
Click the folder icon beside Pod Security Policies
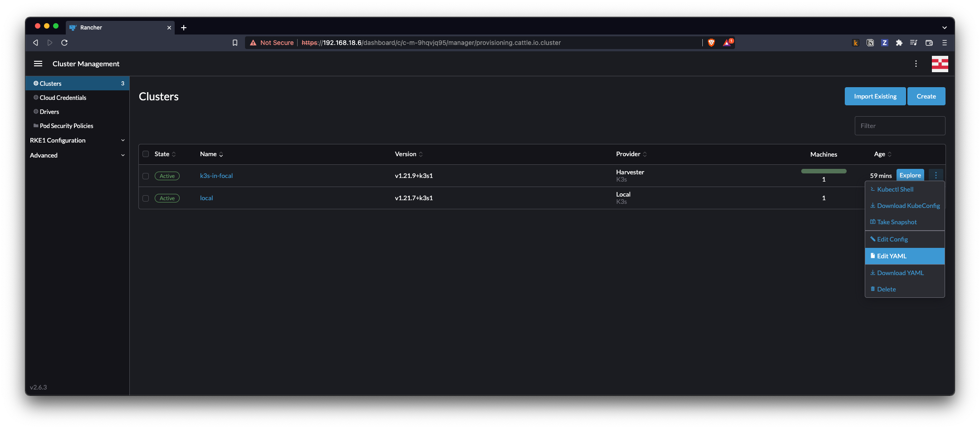pos(35,126)
